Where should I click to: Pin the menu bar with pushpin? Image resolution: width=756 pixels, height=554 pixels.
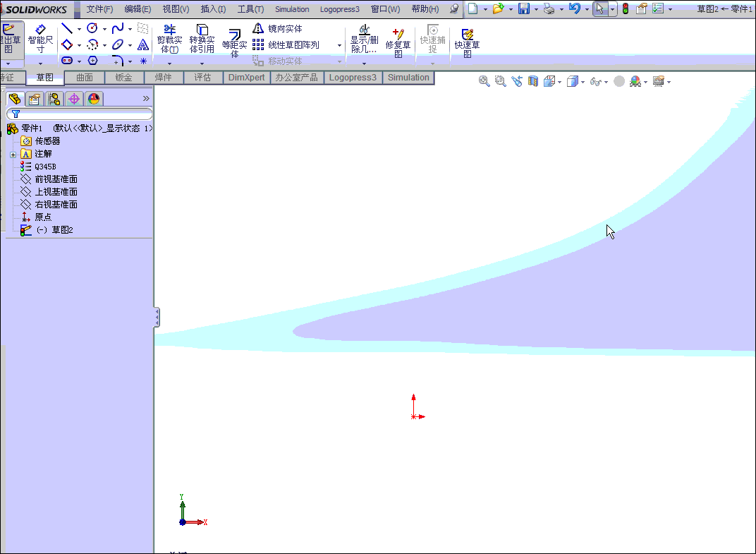click(x=454, y=8)
